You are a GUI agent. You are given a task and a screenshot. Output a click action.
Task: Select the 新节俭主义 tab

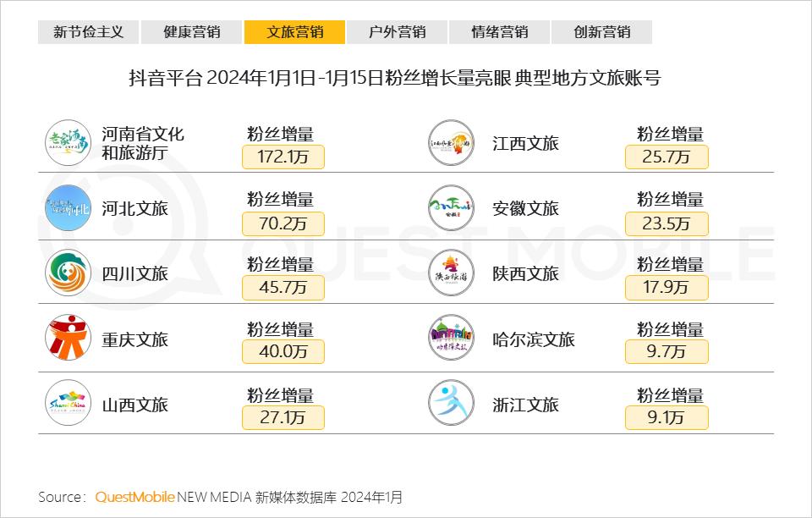88,32
